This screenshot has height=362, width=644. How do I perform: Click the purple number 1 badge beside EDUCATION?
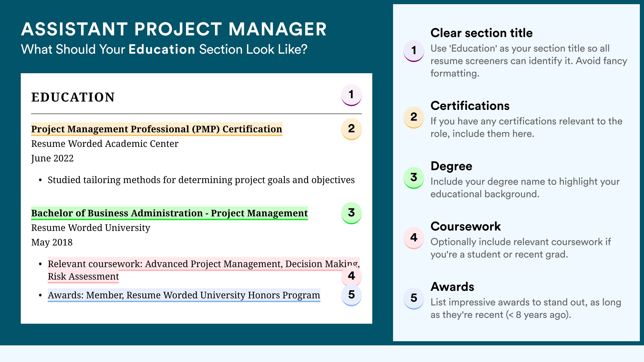pyautogui.click(x=351, y=95)
